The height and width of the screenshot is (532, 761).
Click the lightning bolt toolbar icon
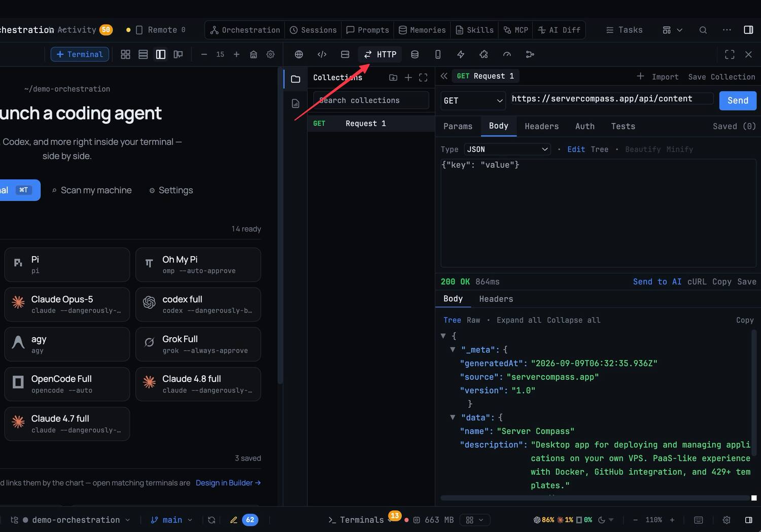(x=461, y=54)
